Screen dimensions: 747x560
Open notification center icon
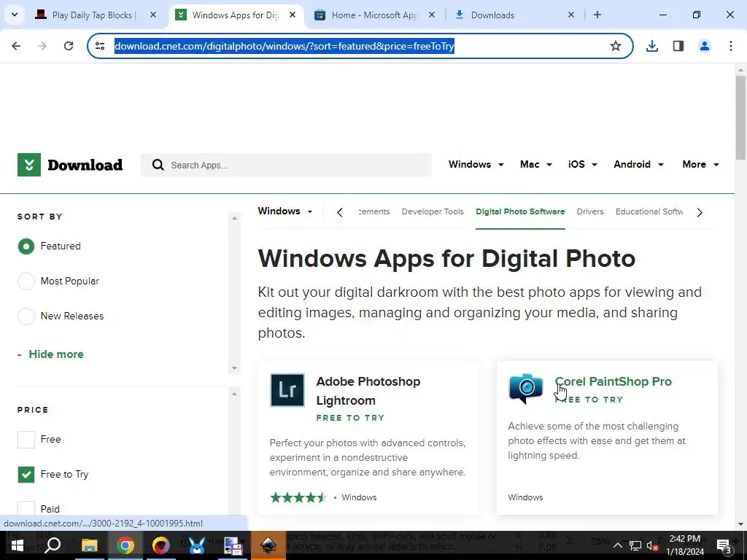(724, 545)
